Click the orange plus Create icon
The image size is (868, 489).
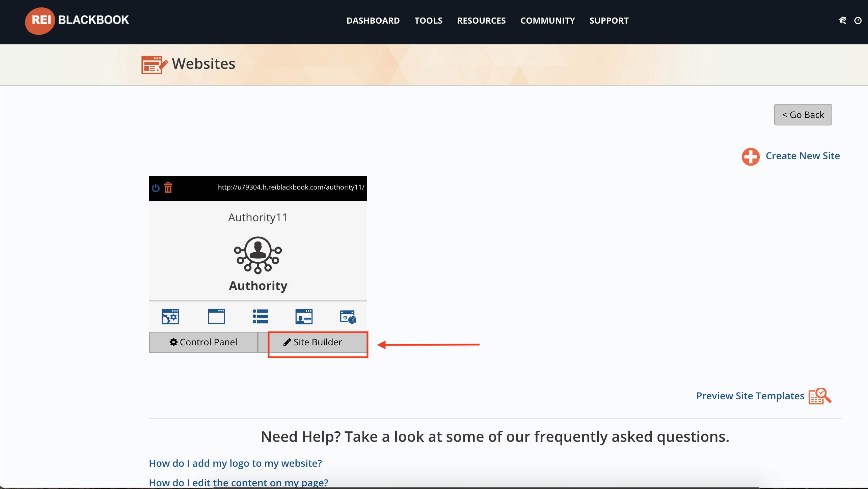coord(751,156)
